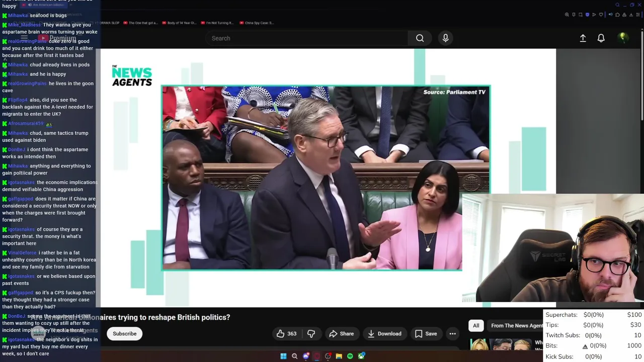Open browser downloads arrow icon

coord(631,15)
